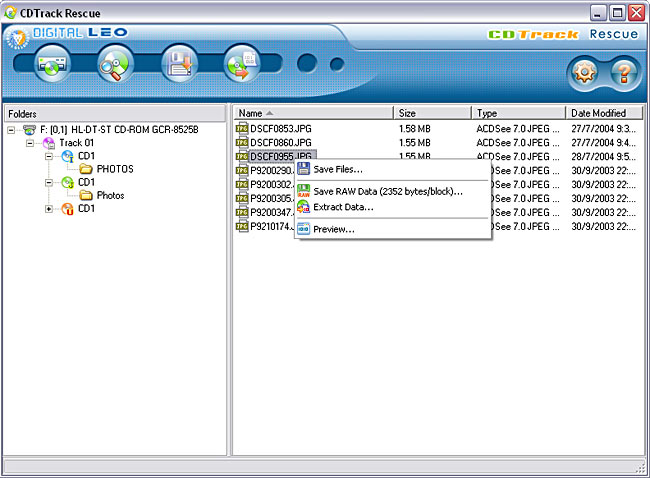This screenshot has width=650, height=478.
Task: Collapse the F: CD-ROM drive node
Action: (x=11, y=130)
